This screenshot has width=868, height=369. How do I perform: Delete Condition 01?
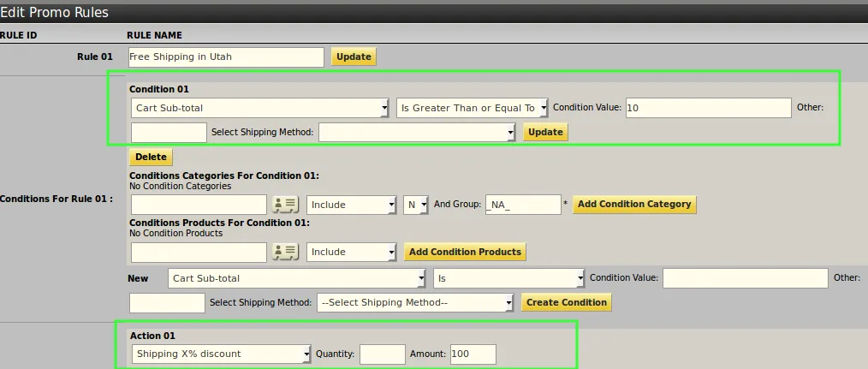[x=151, y=157]
